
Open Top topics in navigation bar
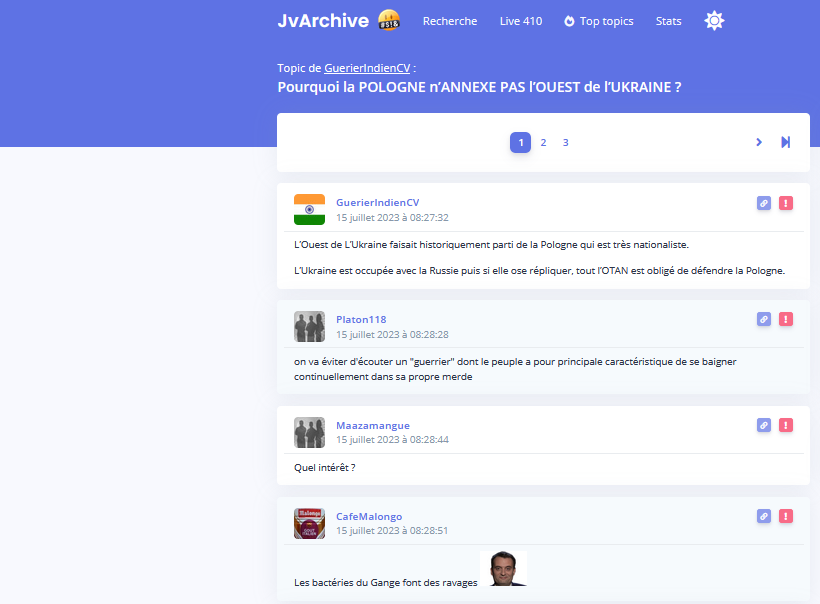(x=598, y=21)
